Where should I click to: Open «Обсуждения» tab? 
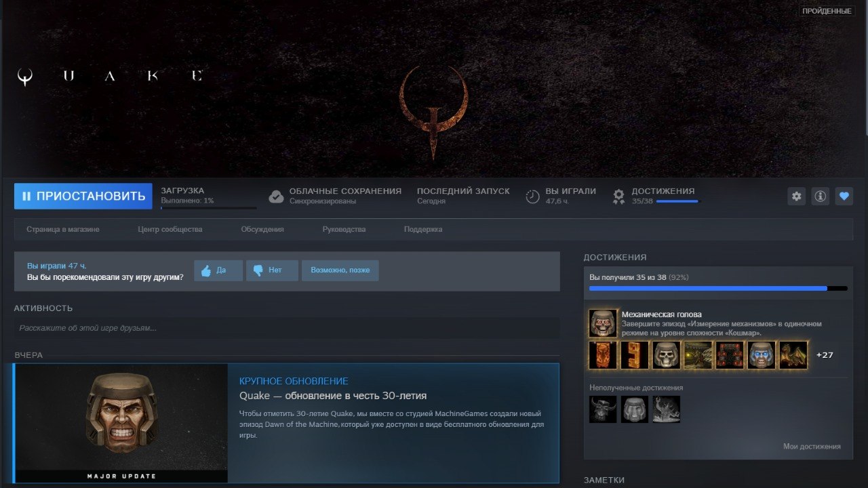click(x=262, y=229)
